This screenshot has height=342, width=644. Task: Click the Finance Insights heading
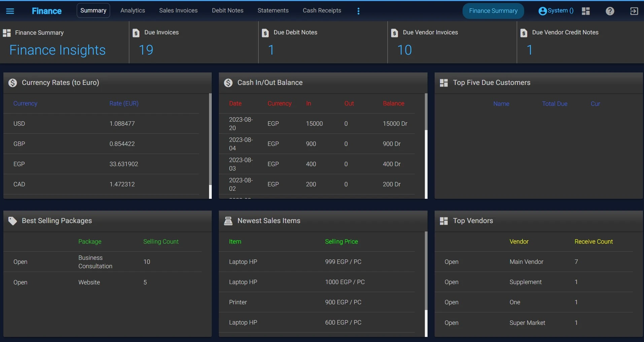[58, 50]
